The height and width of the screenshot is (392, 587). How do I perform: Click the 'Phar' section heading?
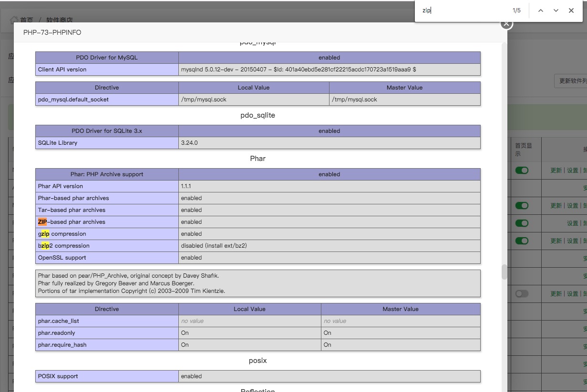(257, 159)
